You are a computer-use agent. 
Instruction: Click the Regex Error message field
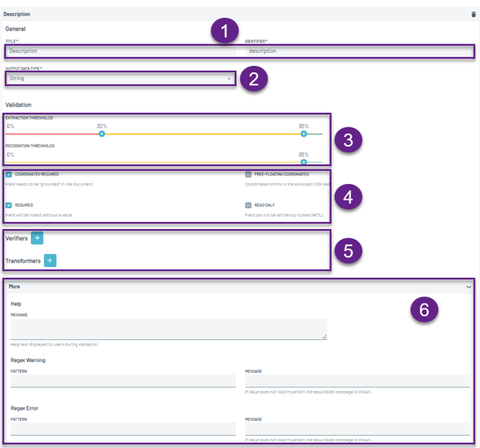tap(357, 429)
